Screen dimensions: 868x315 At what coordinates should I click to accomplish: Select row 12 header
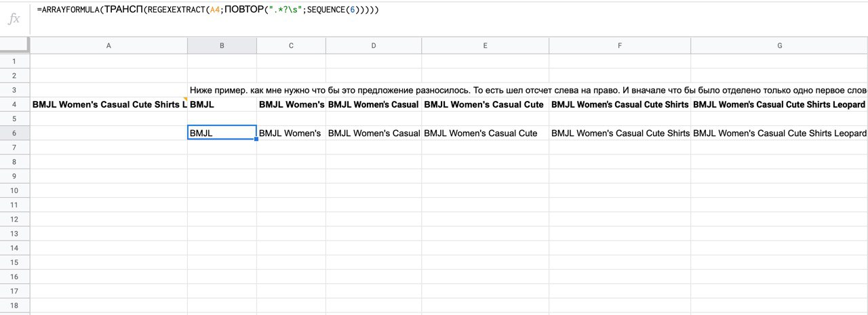15,219
